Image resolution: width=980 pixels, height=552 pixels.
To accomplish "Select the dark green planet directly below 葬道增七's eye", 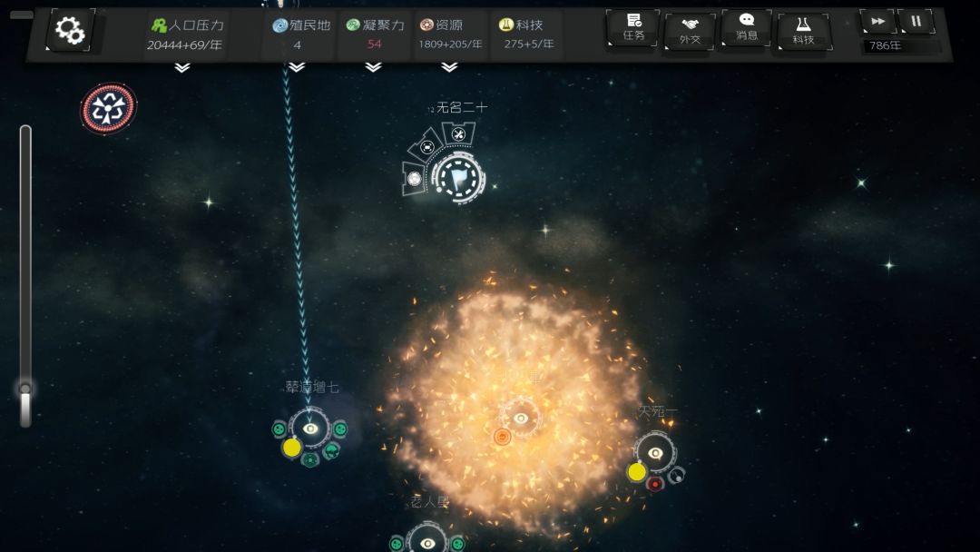I will pos(310,460).
